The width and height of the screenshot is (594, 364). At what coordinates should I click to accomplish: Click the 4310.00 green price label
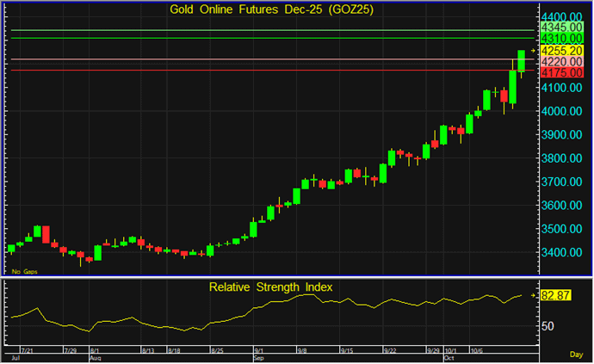click(x=563, y=40)
